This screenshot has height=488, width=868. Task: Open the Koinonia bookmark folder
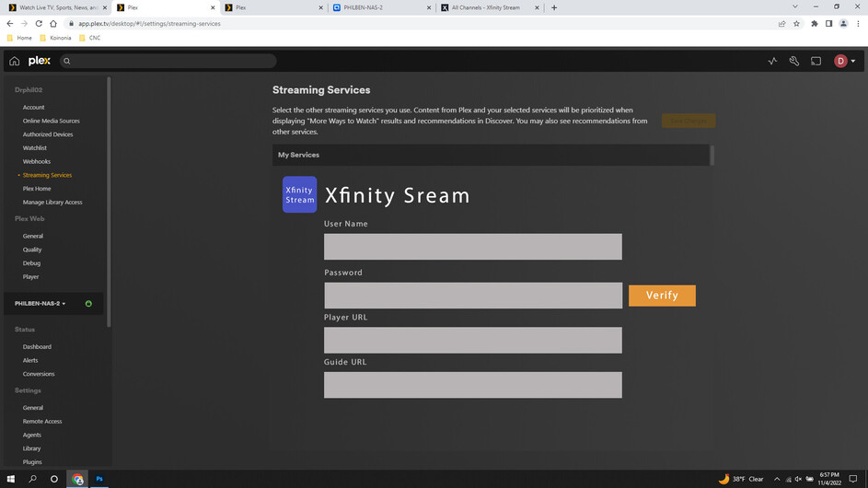coord(55,38)
